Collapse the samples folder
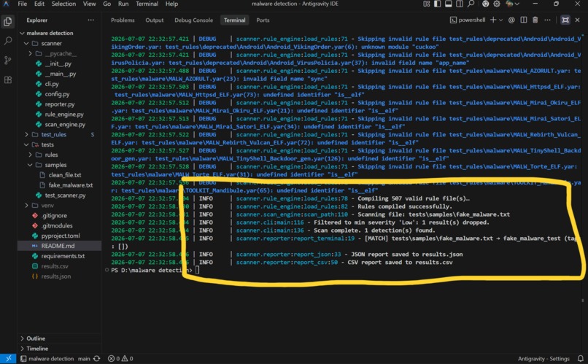The width and height of the screenshot is (588, 364). click(30, 165)
